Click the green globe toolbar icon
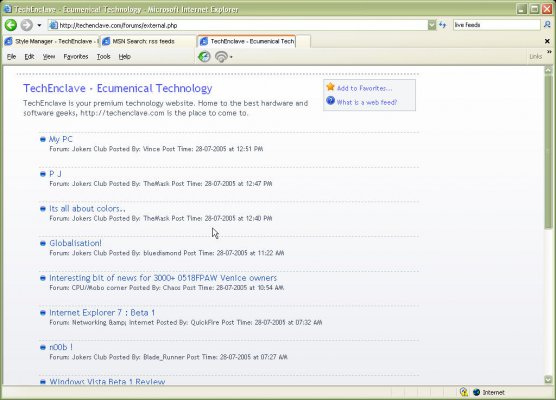The image size is (556, 400). pos(204,57)
